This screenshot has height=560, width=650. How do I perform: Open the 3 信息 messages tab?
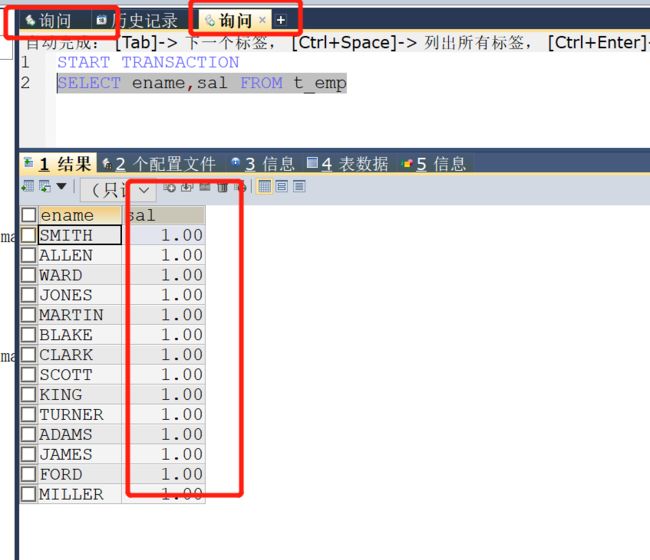pyautogui.click(x=263, y=164)
